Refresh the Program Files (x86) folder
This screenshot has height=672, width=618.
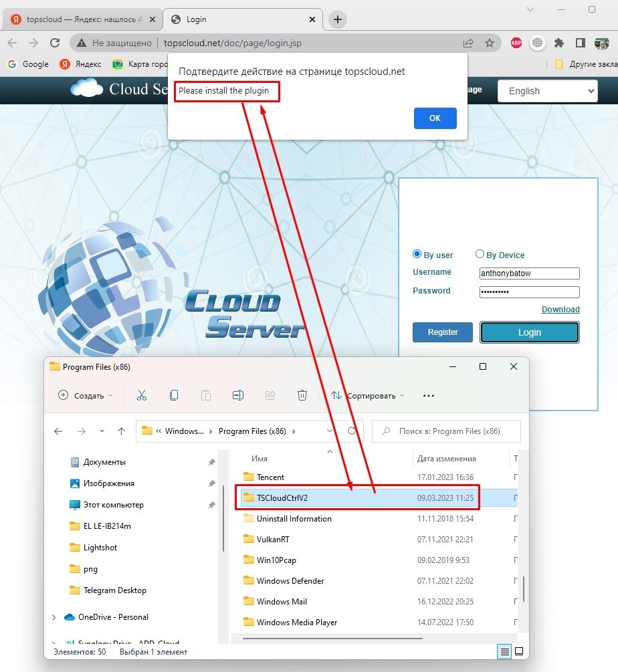pos(352,431)
